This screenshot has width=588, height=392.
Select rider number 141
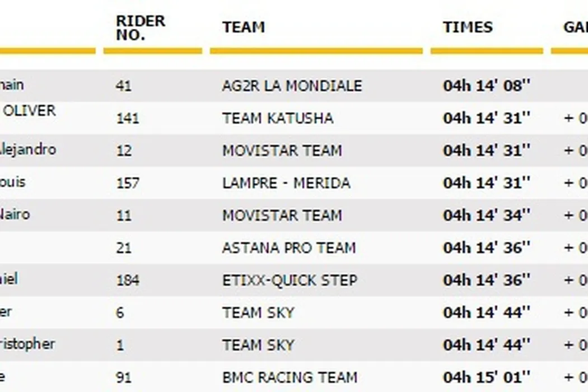pyautogui.click(x=128, y=119)
